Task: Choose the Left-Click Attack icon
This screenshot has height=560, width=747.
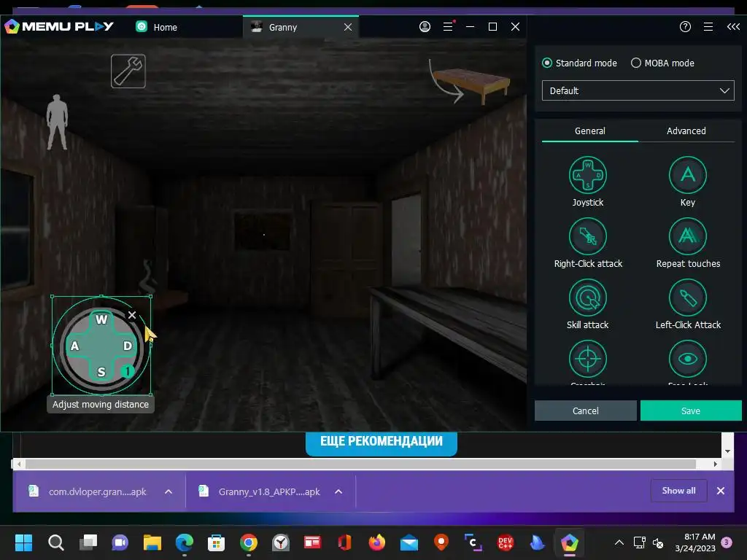Action: (687, 297)
